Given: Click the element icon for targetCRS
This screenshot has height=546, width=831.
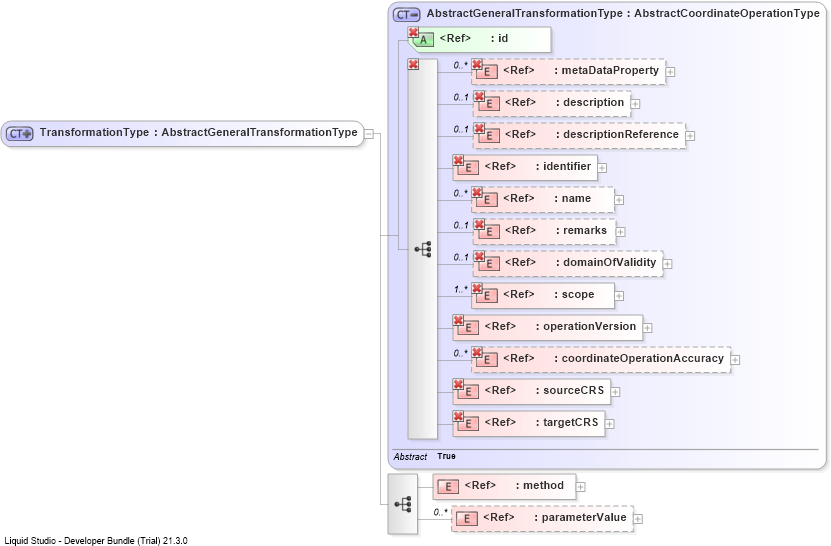Looking at the screenshot, I should (x=468, y=424).
